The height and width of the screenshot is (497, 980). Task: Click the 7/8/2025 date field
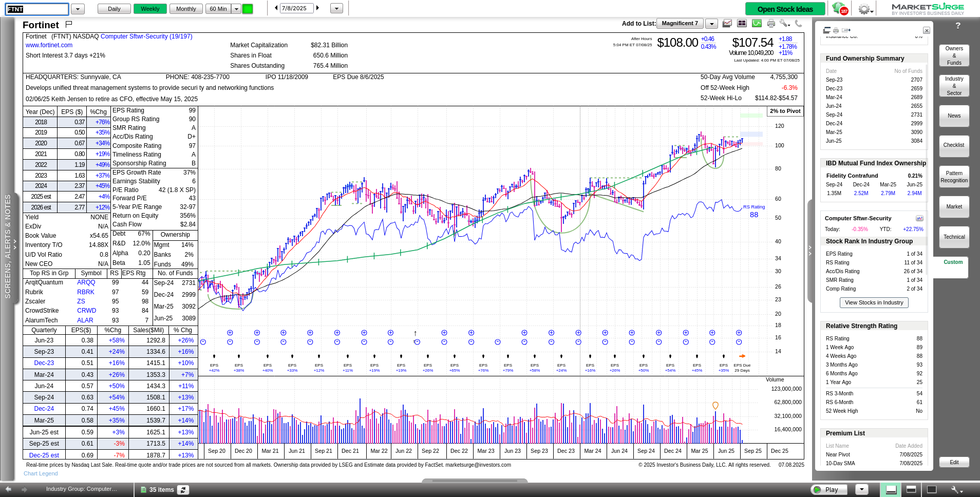(296, 8)
